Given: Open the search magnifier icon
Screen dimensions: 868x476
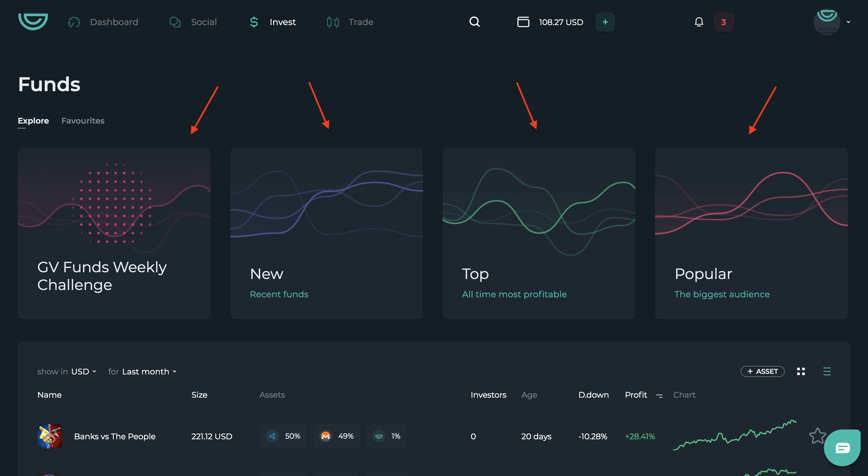Looking at the screenshot, I should [474, 22].
